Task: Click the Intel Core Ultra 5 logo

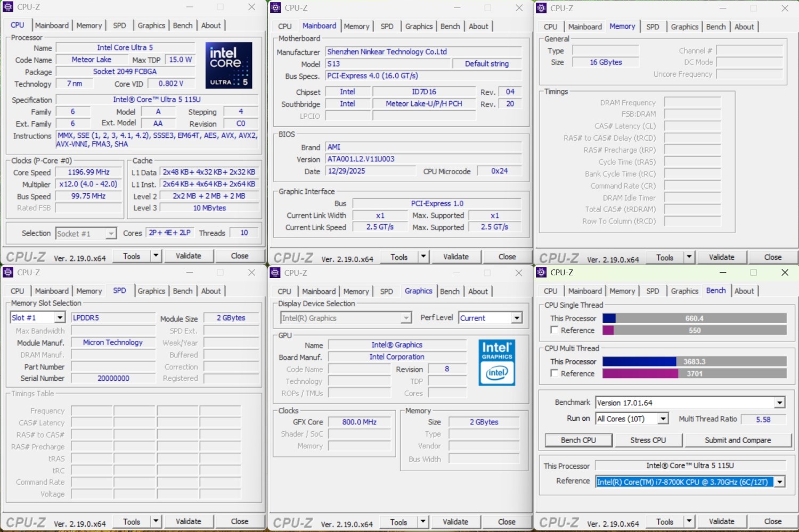Action: (x=229, y=65)
